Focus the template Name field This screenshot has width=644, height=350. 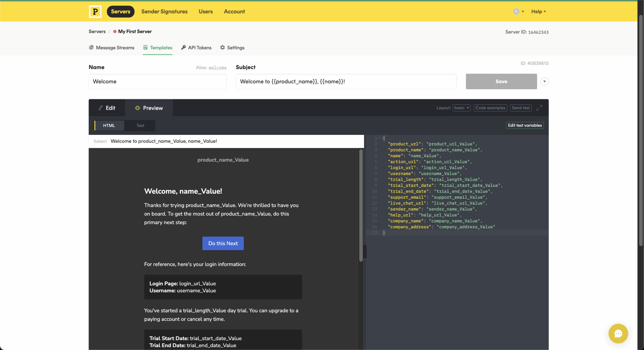click(x=158, y=82)
